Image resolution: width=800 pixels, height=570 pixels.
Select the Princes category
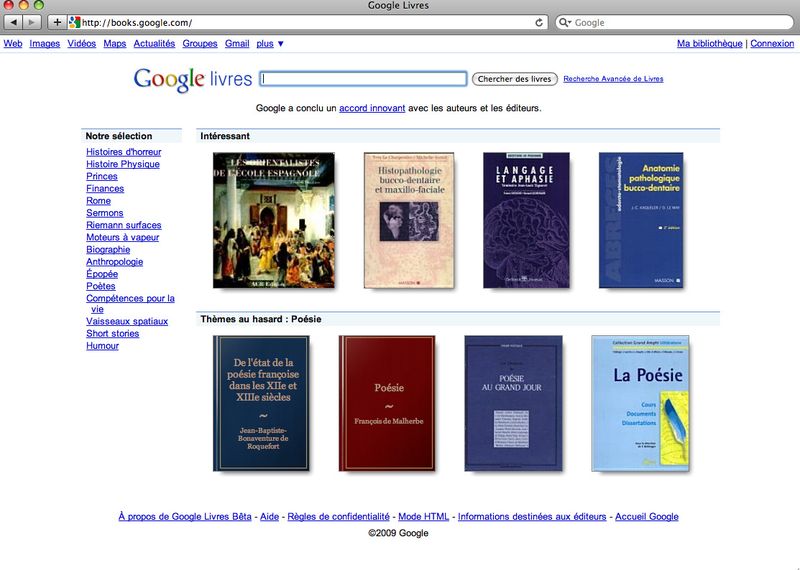pos(102,177)
